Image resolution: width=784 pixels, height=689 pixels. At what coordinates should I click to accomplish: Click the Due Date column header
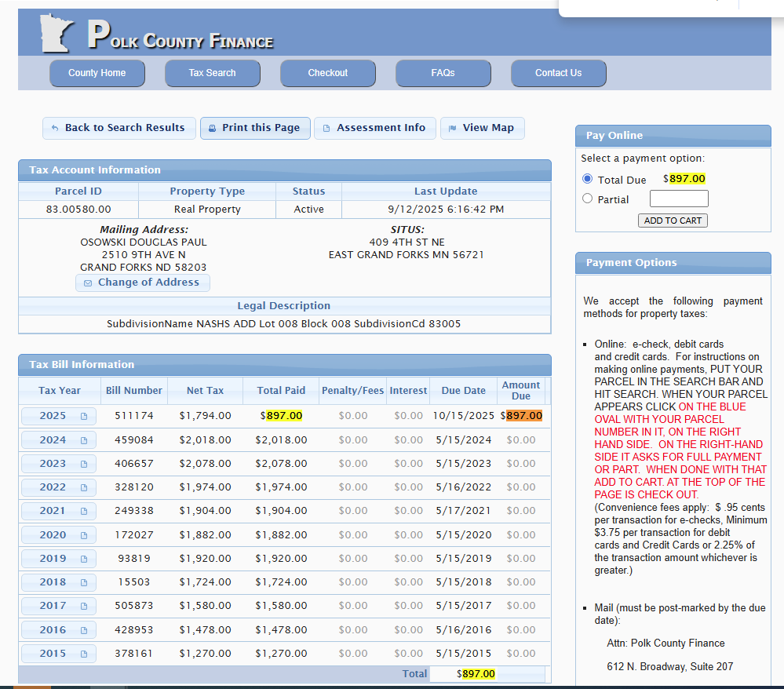463,390
